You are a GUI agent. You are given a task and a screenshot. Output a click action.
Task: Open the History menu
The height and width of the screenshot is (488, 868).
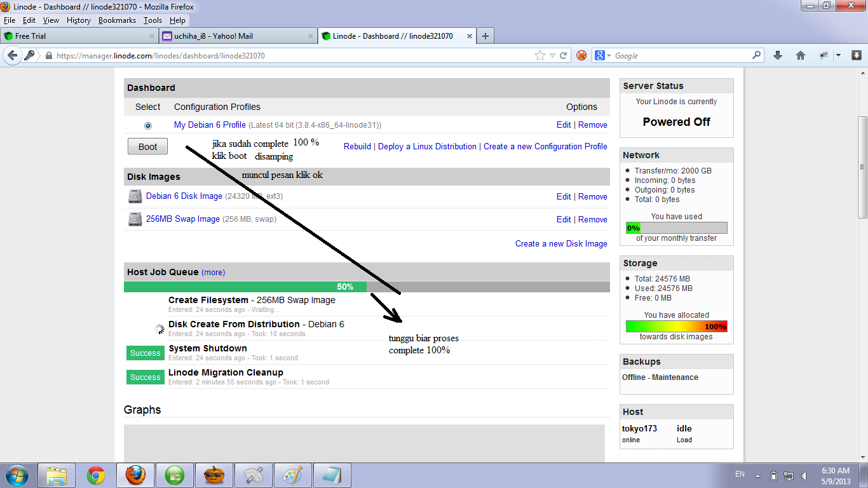pyautogui.click(x=78, y=20)
